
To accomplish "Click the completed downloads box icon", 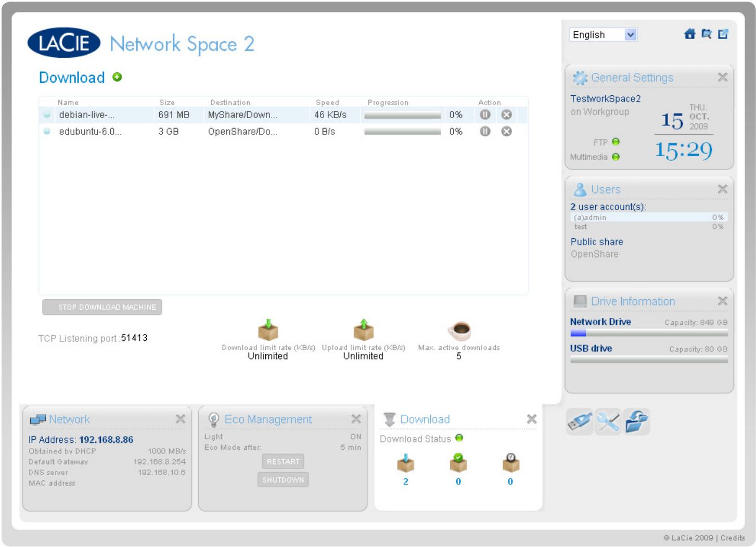I will click(458, 462).
